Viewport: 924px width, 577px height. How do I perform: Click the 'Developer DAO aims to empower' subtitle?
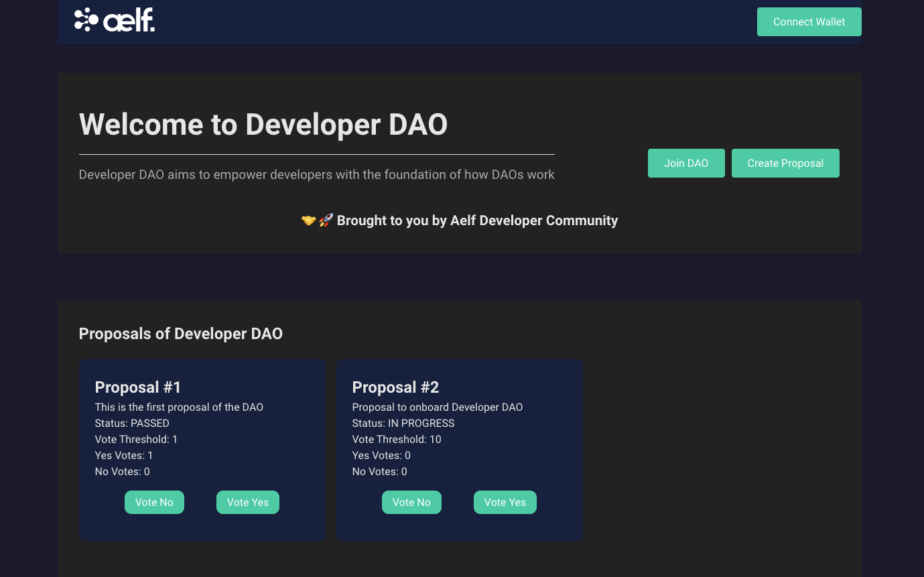(x=317, y=175)
